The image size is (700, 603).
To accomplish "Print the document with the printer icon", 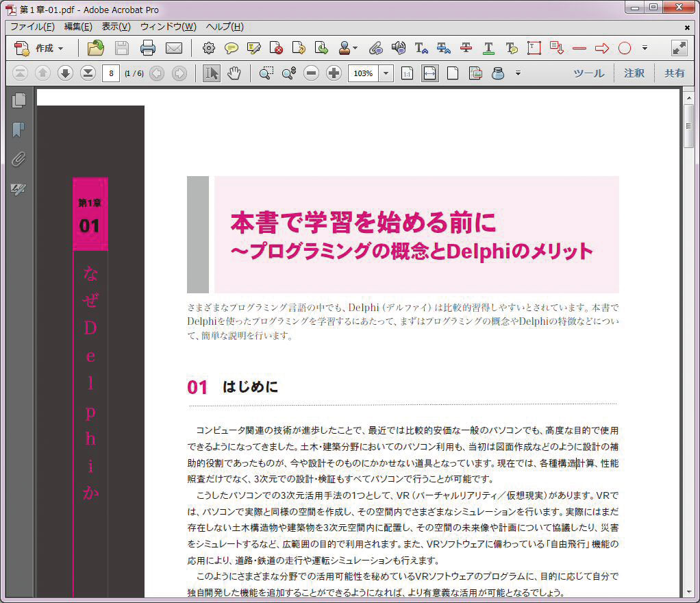I will pyautogui.click(x=148, y=48).
